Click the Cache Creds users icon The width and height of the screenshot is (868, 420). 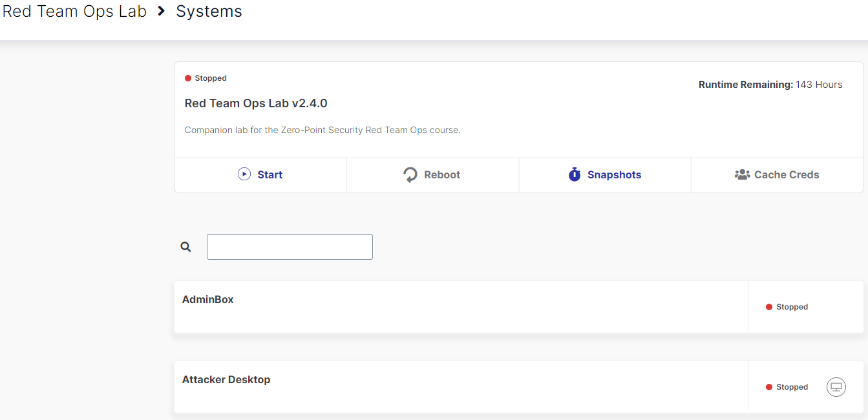[x=742, y=174]
